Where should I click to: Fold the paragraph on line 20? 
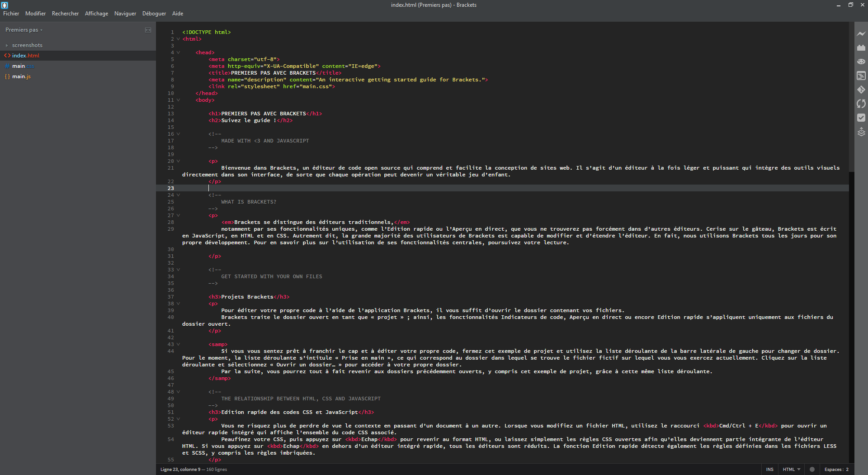coord(178,161)
